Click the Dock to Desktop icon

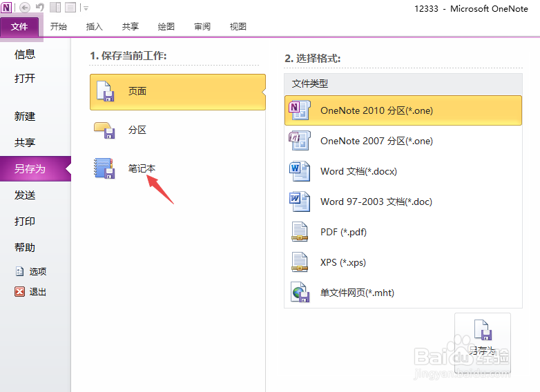point(55,7)
